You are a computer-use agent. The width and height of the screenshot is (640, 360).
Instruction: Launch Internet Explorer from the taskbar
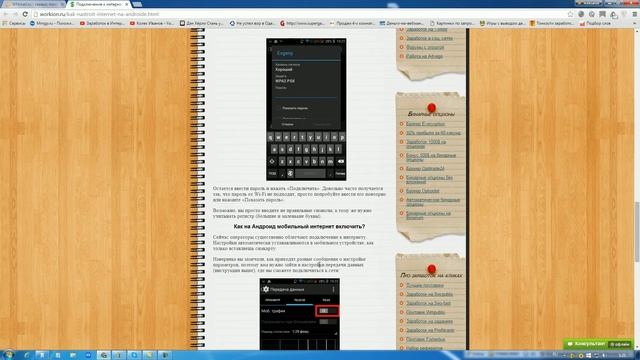27,355
